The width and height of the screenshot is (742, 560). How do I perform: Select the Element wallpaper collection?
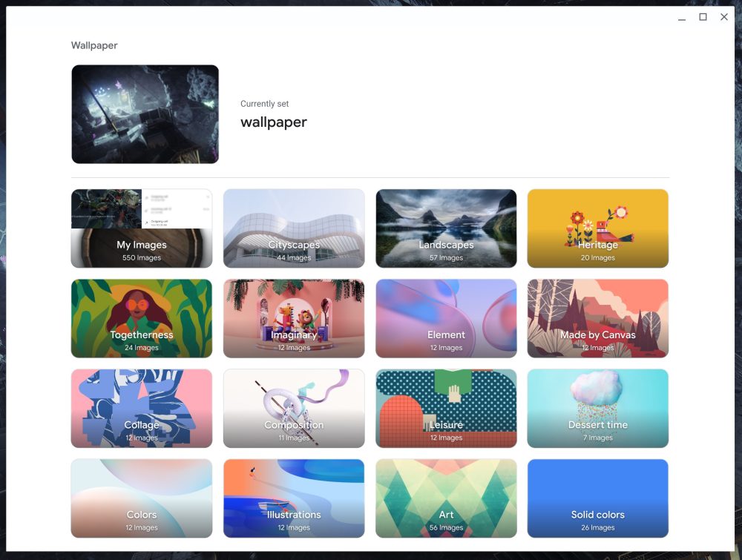446,318
